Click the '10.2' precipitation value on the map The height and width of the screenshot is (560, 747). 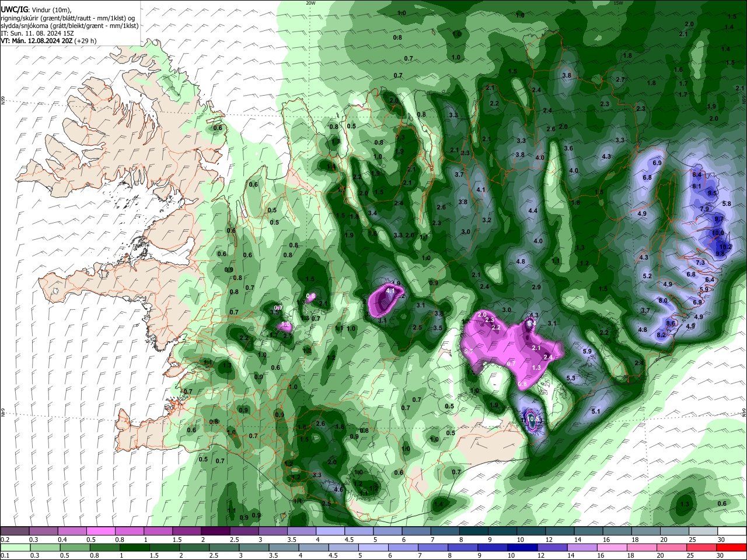(x=726, y=247)
